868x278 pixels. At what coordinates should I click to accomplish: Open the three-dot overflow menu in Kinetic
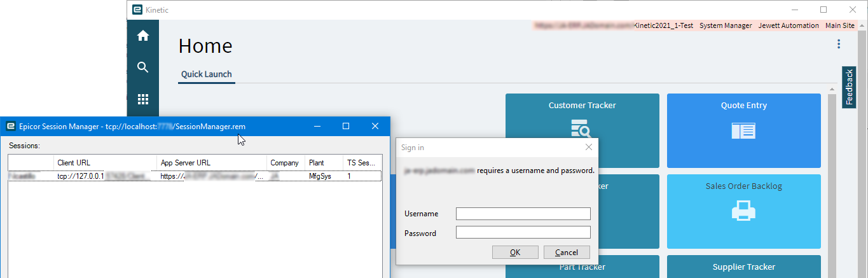(x=839, y=44)
